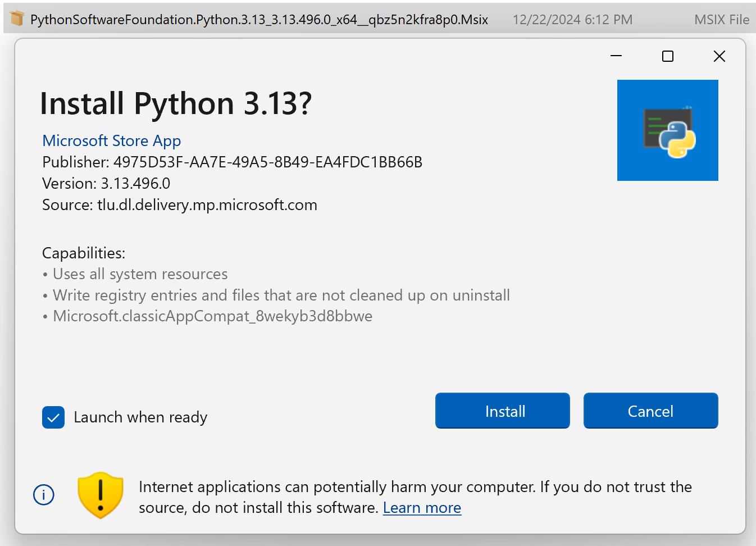Click the info circle icon
This screenshot has width=756, height=546.
[x=44, y=495]
